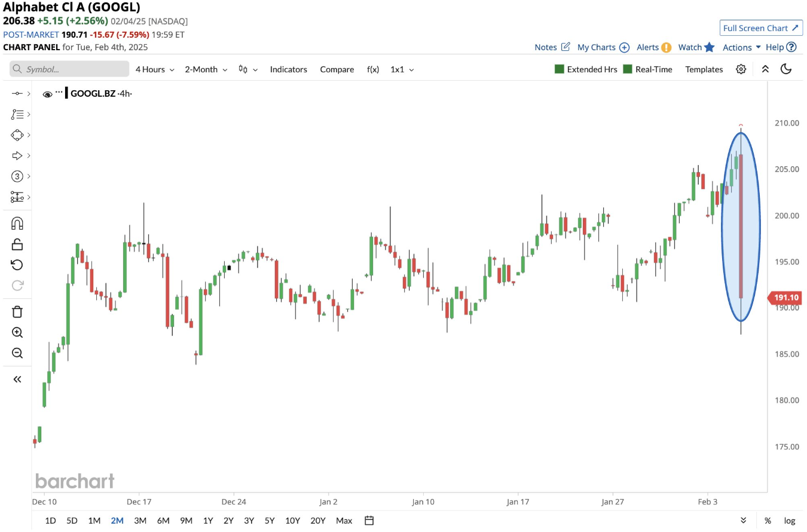Viewport: 807px width, 532px height.
Task: Select the 1D time range
Action: 51,521
